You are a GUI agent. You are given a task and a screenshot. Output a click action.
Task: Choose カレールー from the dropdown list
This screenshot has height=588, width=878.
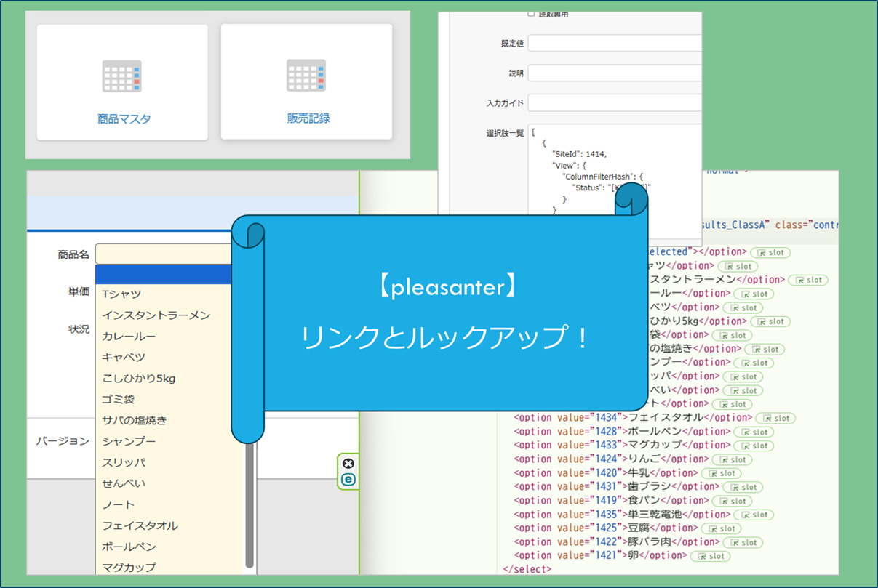pyautogui.click(x=129, y=337)
